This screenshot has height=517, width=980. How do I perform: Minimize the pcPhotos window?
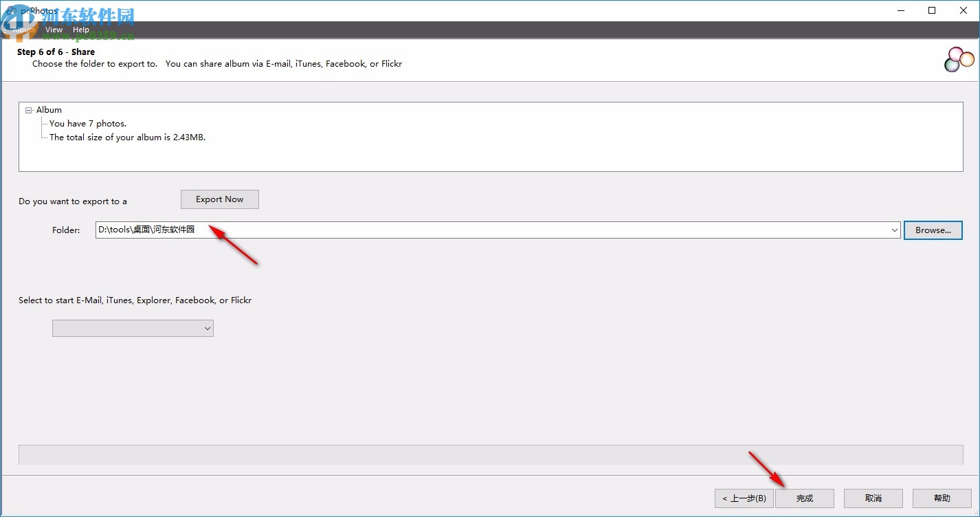click(901, 10)
